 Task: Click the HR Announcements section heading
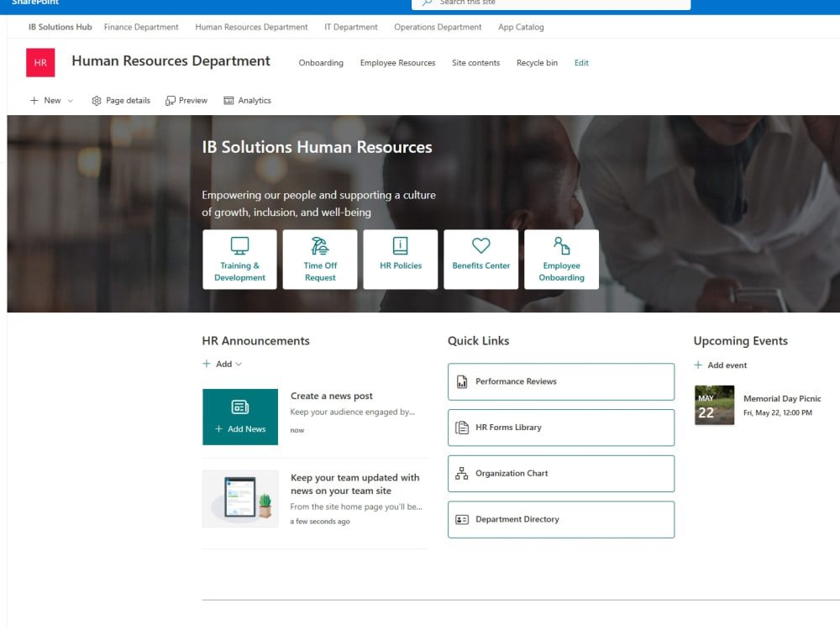pos(255,341)
